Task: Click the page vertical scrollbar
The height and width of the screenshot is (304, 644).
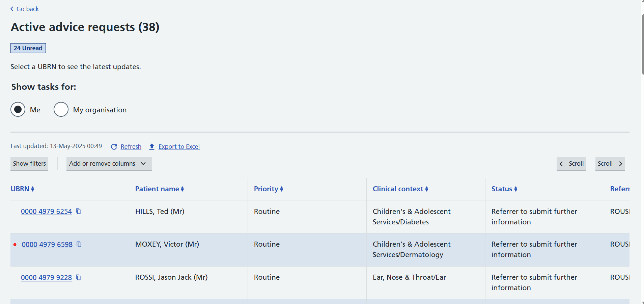Action: click(x=643, y=44)
